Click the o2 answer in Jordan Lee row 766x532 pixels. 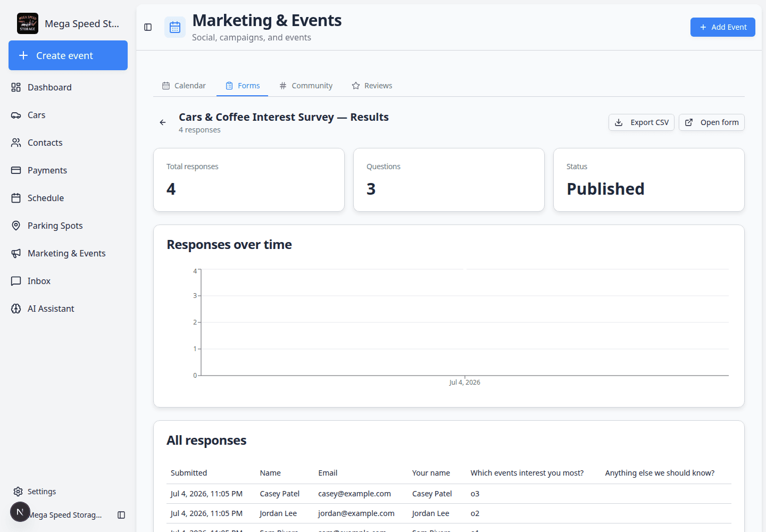point(475,513)
